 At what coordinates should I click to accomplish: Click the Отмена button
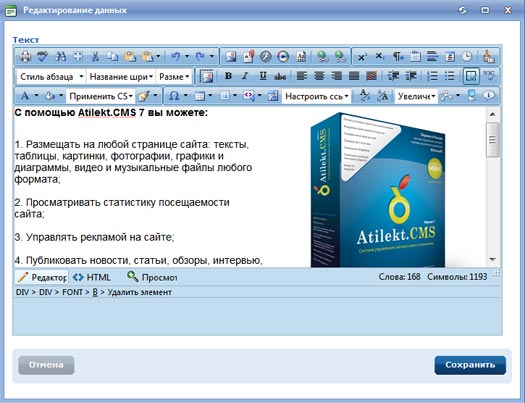pyautogui.click(x=46, y=365)
